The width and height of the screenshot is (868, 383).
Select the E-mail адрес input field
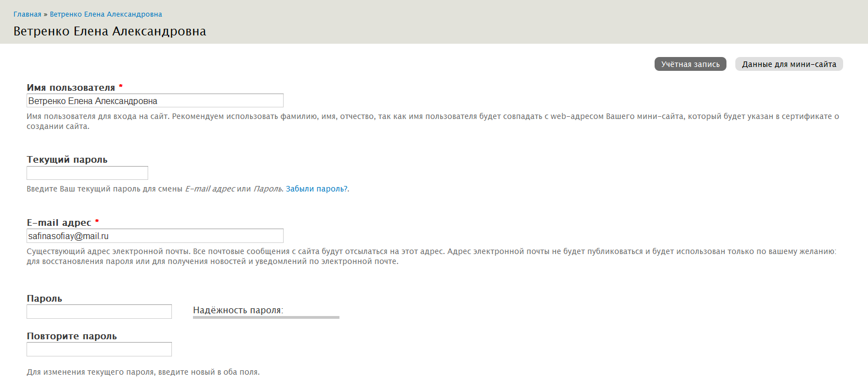155,236
